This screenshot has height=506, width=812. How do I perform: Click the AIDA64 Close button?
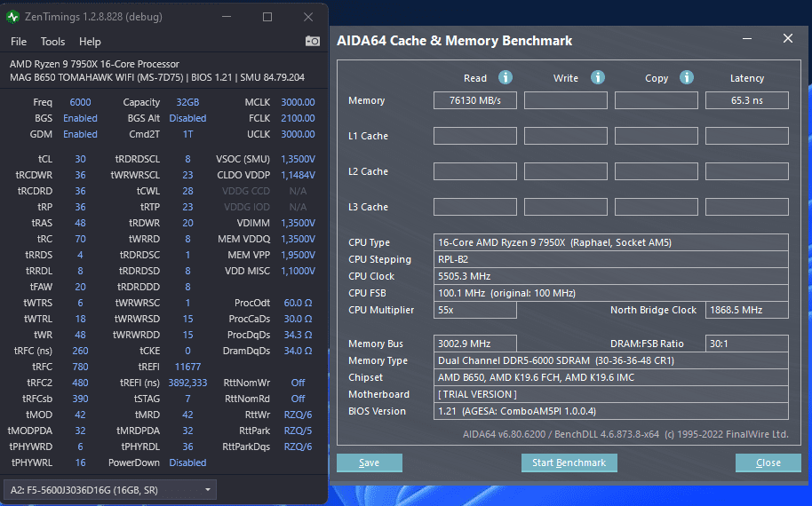pyautogui.click(x=768, y=463)
